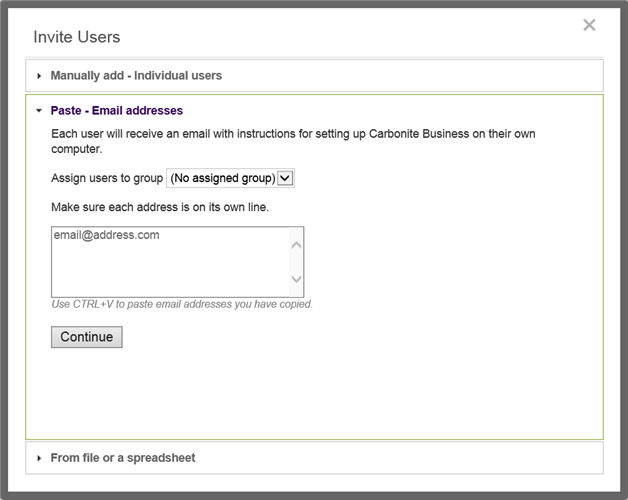Click 'Make sure each address' instruction text

click(x=160, y=207)
